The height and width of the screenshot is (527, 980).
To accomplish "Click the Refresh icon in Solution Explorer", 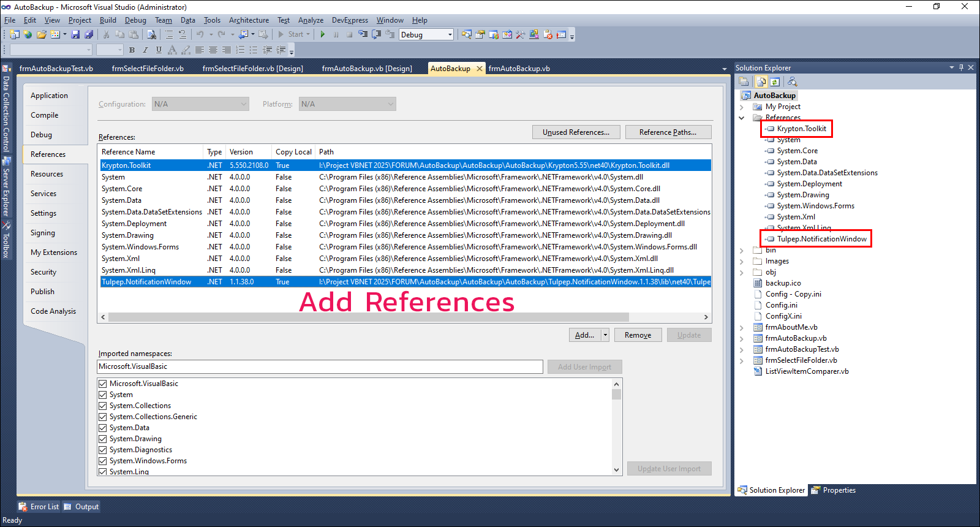I will coord(775,82).
